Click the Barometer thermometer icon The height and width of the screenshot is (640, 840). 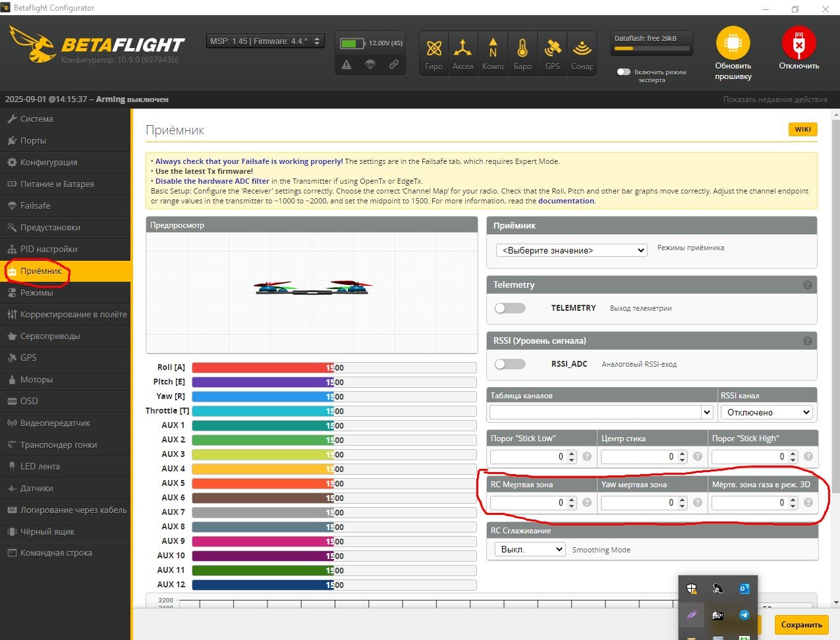(522, 48)
